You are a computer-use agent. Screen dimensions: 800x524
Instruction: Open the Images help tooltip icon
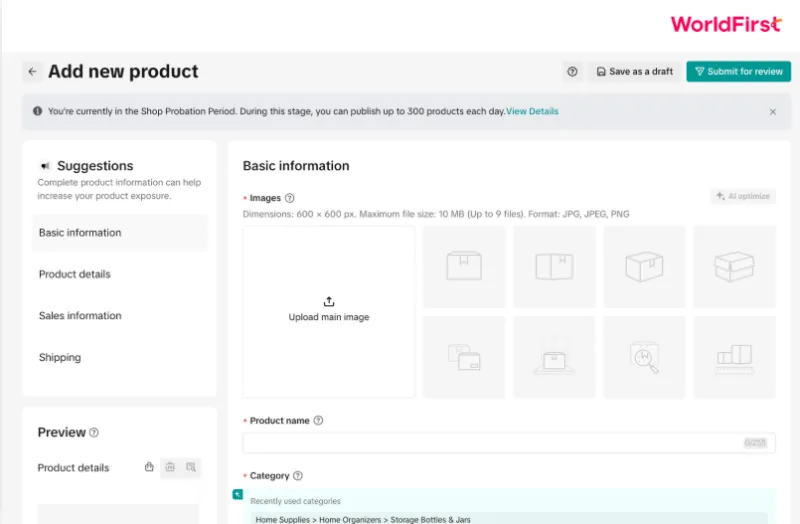[x=289, y=198]
